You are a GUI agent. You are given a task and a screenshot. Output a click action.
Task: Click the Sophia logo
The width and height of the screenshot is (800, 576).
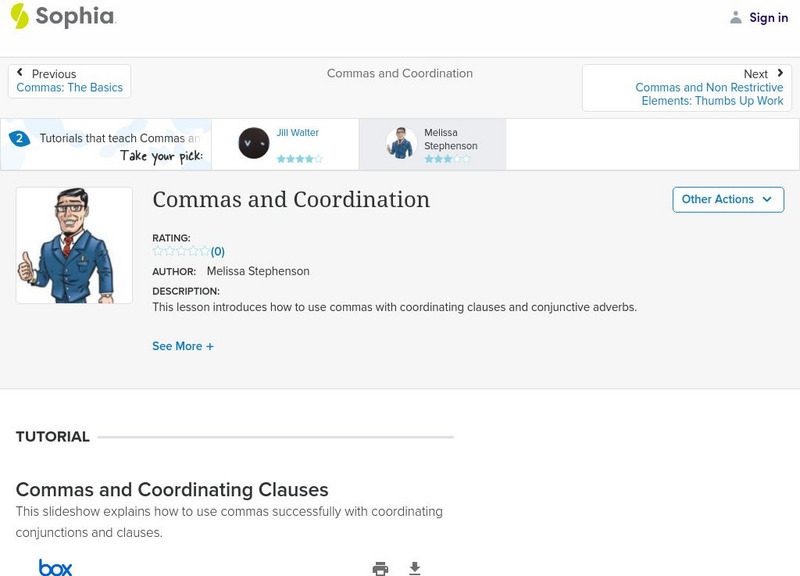pos(62,16)
